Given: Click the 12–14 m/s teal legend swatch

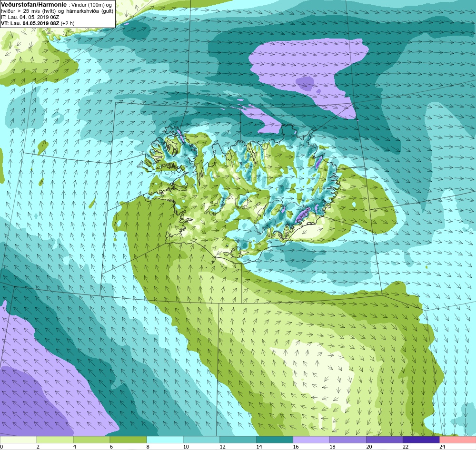Looking at the screenshot, I should (x=238, y=440).
